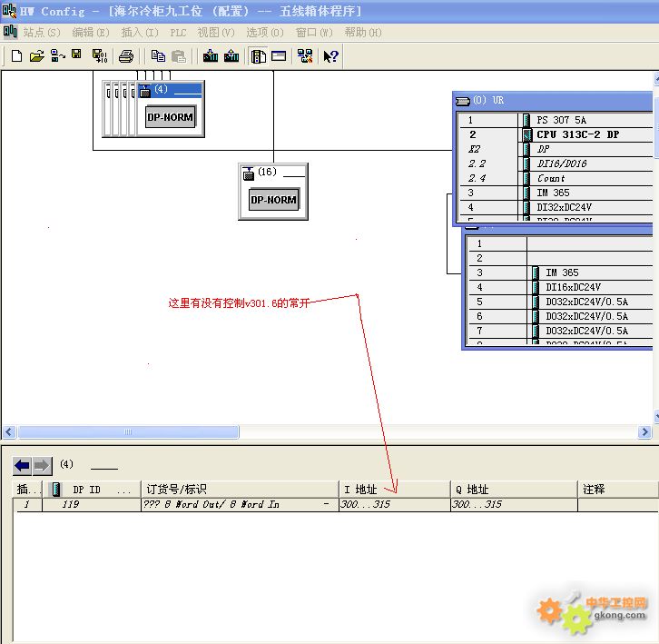Screen dimensions: 659x644
Task: Open the 视图(V) menu
Action: 216,33
